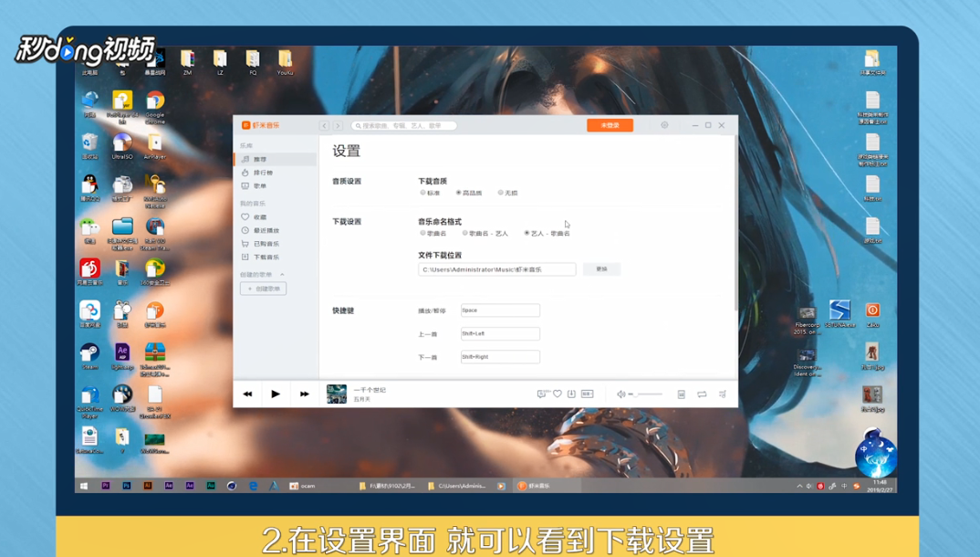The height and width of the screenshot is (557, 980).
Task: Click the play button
Action: click(276, 394)
